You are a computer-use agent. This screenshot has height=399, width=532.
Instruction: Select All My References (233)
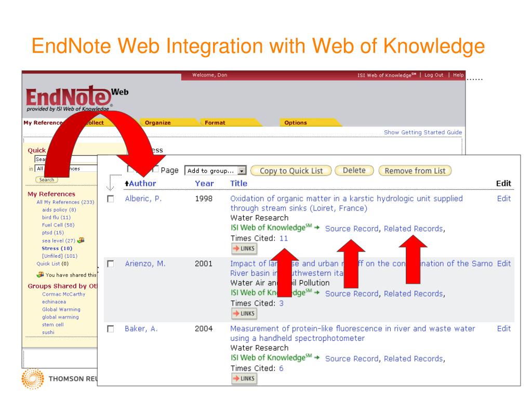[x=65, y=202]
